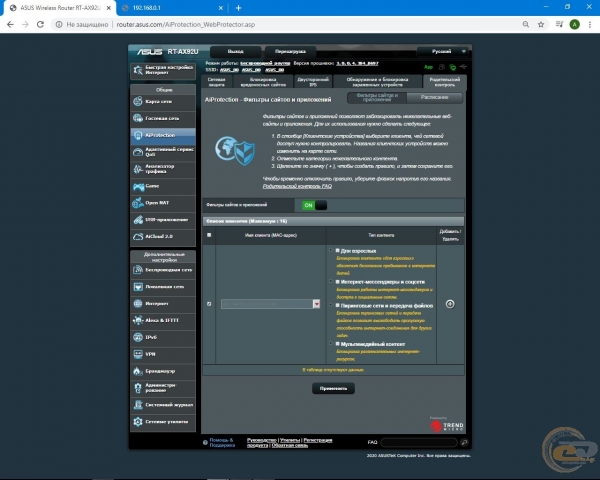Image resolution: width=600 pixels, height=480 pixels.
Task: Open IPv6 settings sidebar icon
Action: pos(138,337)
